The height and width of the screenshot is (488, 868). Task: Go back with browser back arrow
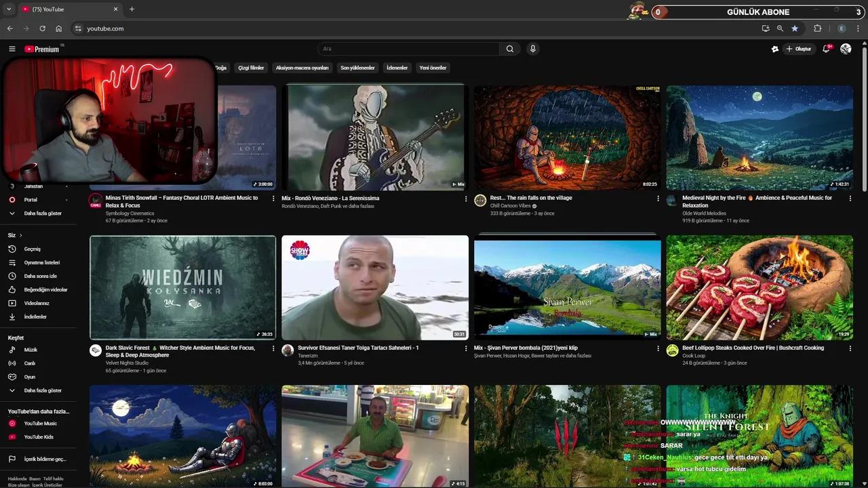coord(9,28)
